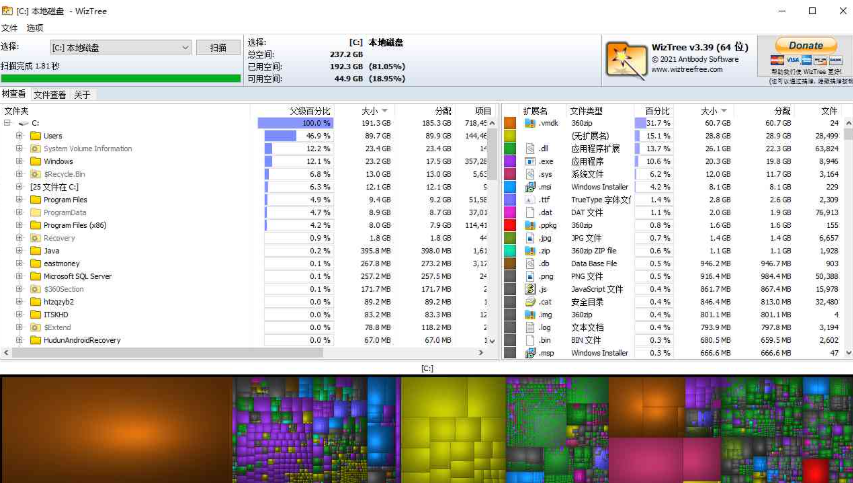Click the .js JavaScript file icon
Image resolution: width=853 pixels, height=483 pixels.
point(530,289)
